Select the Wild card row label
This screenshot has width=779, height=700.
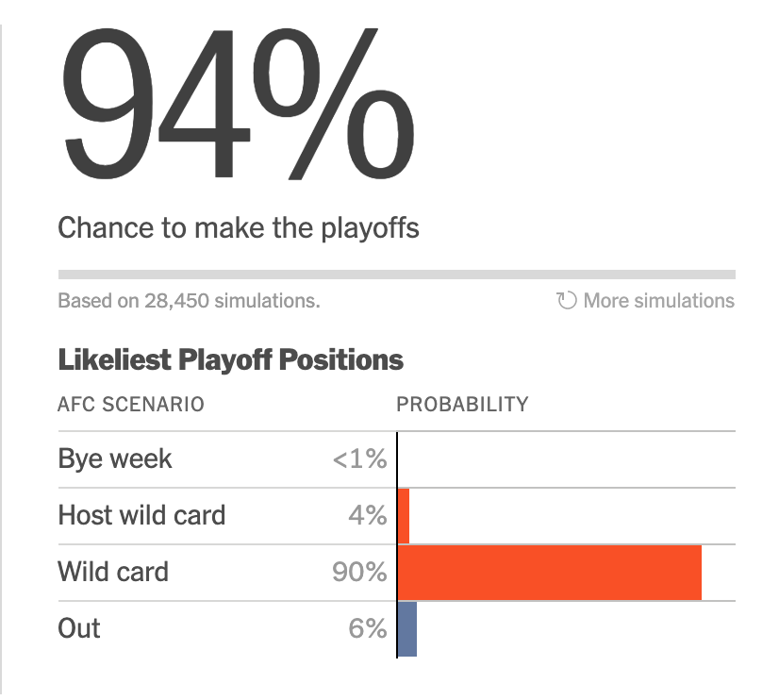tap(113, 572)
